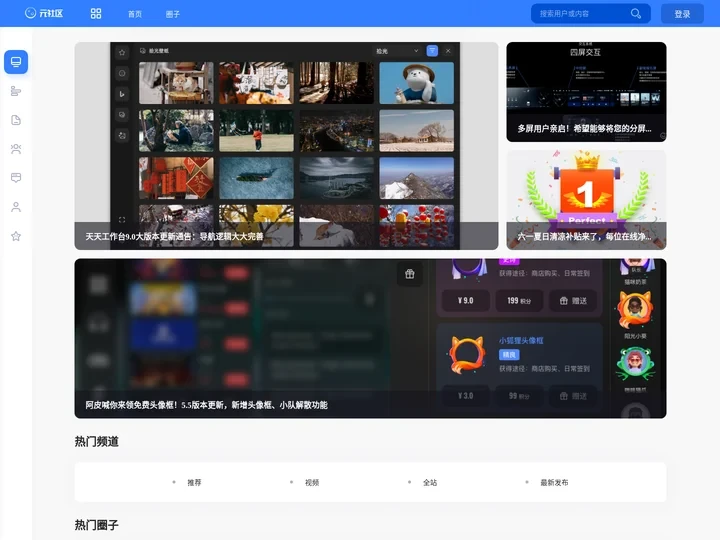Image resolution: width=720 pixels, height=540 pixels.
Task: Open the 拾光 dropdown in wallpaper panel
Action: pyautogui.click(x=397, y=51)
